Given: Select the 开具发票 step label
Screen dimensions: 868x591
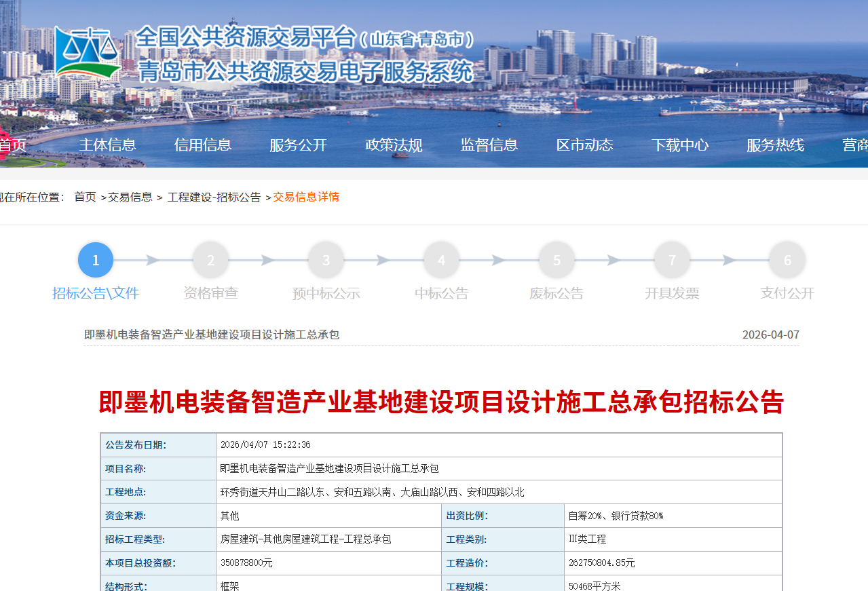Looking at the screenshot, I should [672, 293].
